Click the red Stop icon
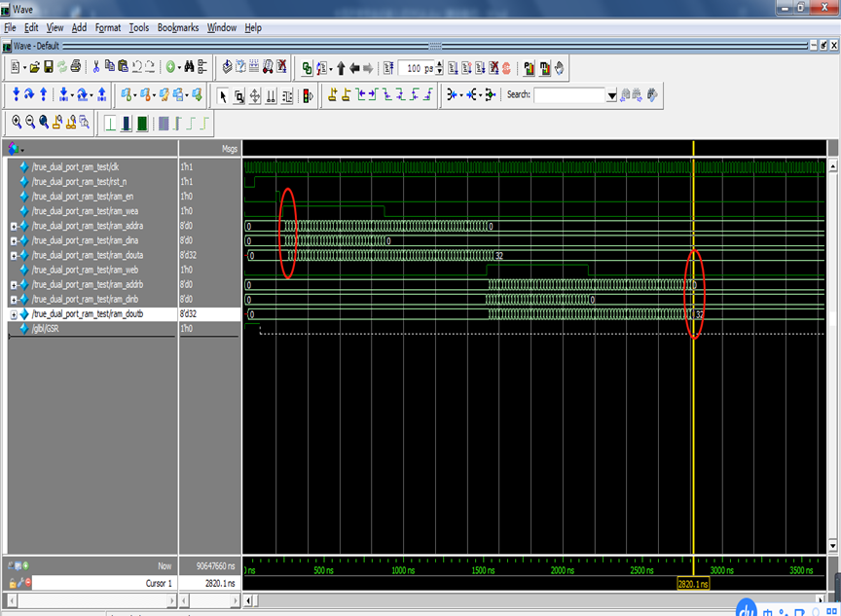Image resolution: width=841 pixels, height=616 pixels. (x=506, y=68)
